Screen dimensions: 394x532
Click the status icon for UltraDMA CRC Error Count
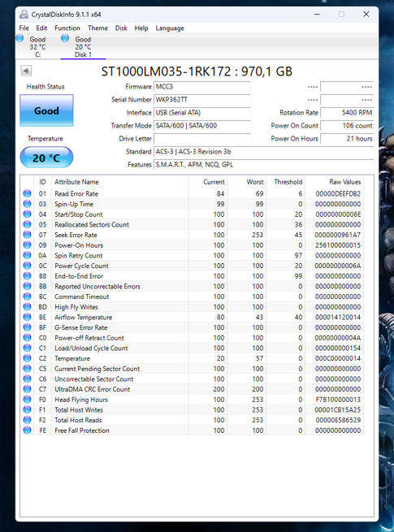click(27, 389)
